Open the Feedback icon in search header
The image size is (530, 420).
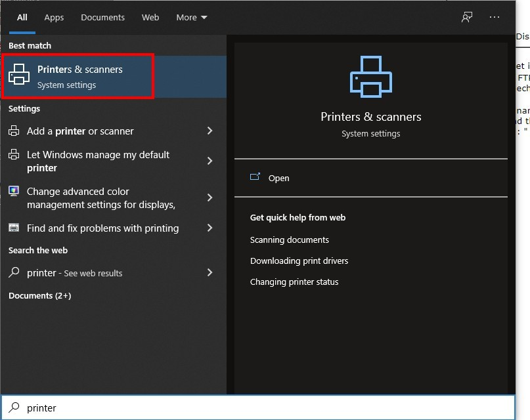point(467,17)
